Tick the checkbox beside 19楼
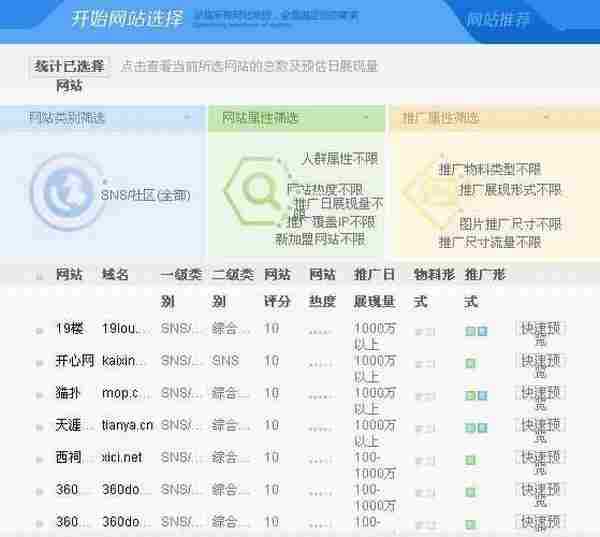Image resolution: width=600 pixels, height=537 pixels. (40, 330)
